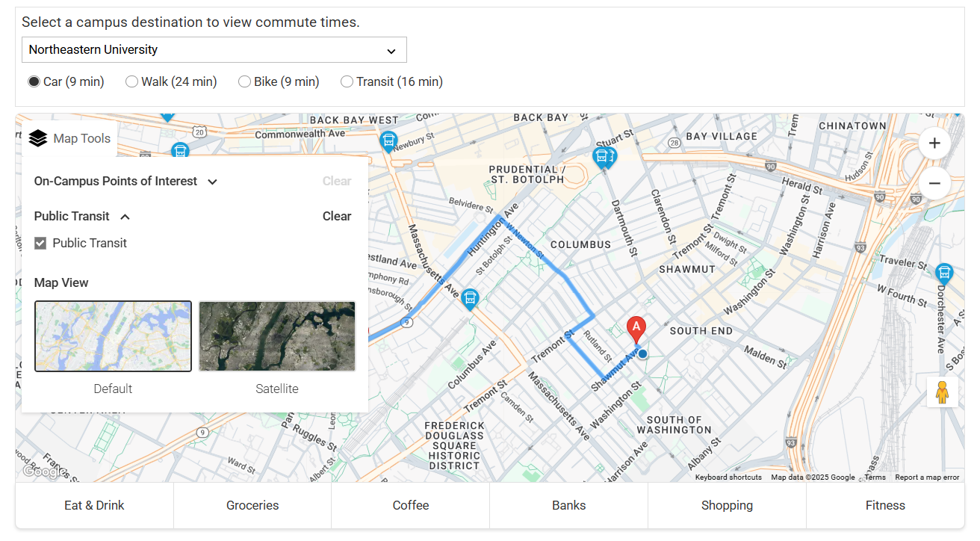Open the Groceries tab
The height and width of the screenshot is (541, 980).
click(252, 506)
